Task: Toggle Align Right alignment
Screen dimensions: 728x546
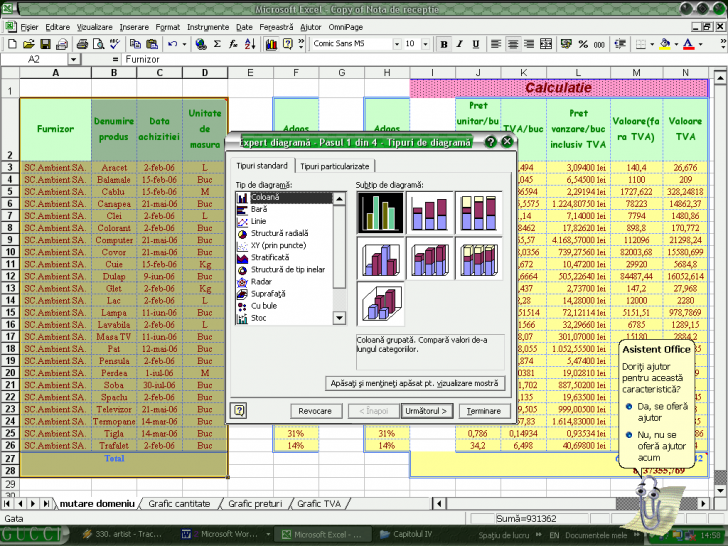Action: point(529,44)
